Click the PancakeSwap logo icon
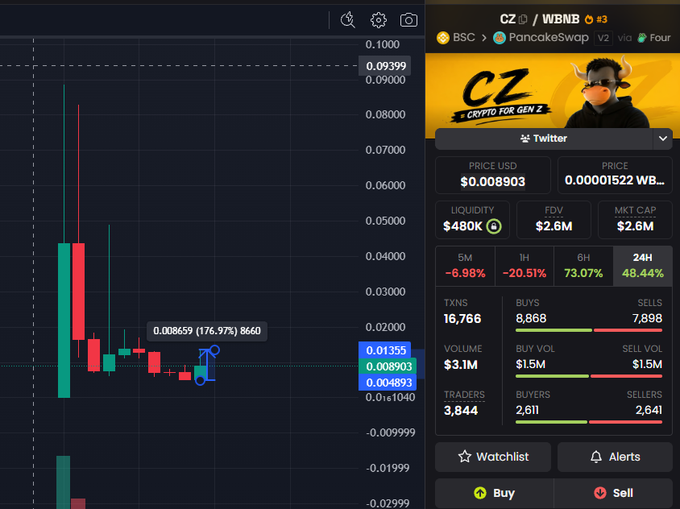This screenshot has height=509, width=680. (499, 38)
